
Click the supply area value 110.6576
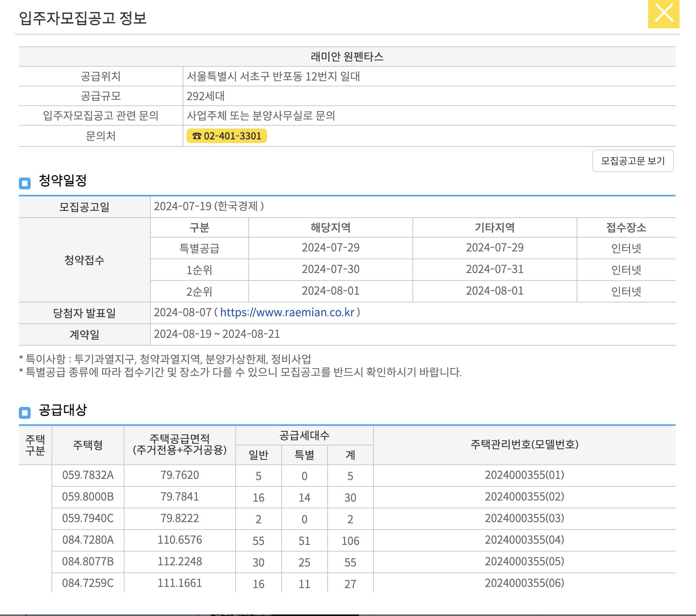(x=180, y=540)
